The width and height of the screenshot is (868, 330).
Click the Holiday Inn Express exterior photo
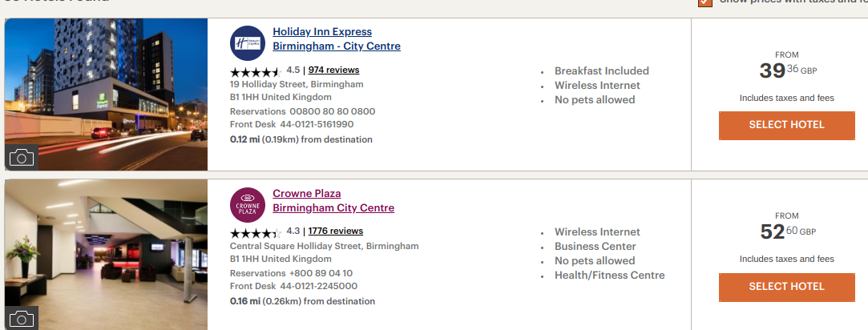106,88
